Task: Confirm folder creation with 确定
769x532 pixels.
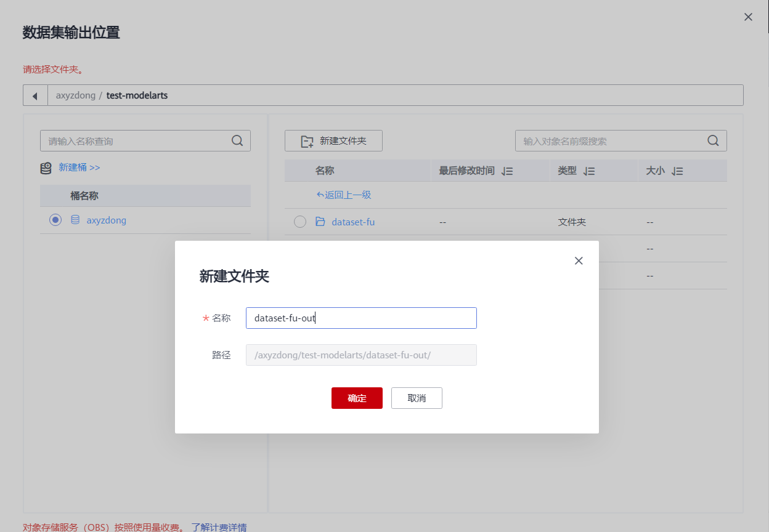Action: tap(357, 398)
